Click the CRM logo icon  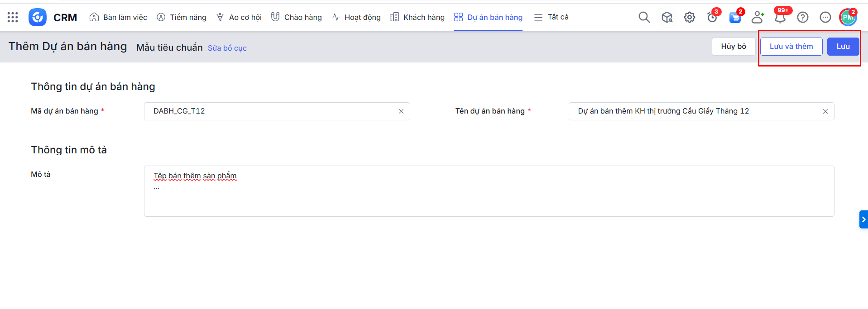pyautogui.click(x=38, y=17)
